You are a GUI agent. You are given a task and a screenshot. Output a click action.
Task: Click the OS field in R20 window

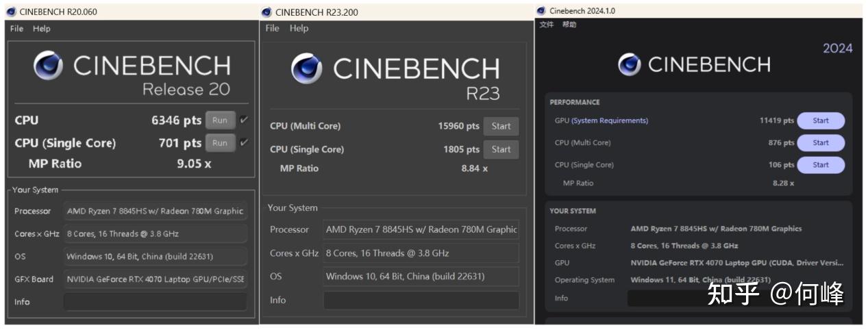point(156,257)
